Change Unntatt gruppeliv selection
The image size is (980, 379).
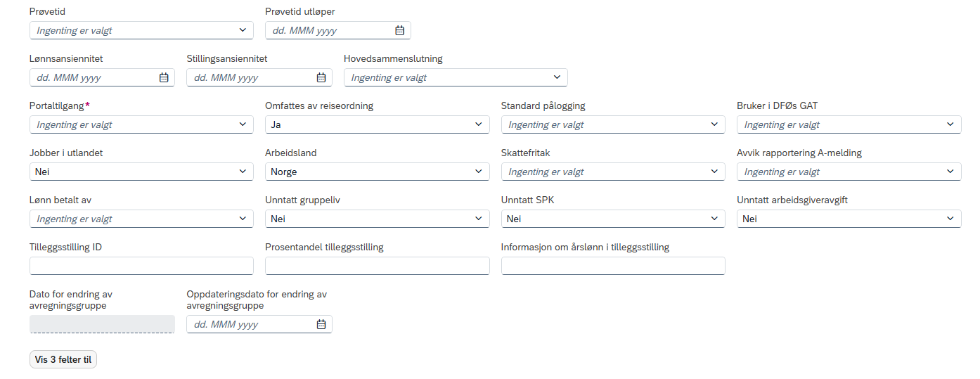coord(378,219)
